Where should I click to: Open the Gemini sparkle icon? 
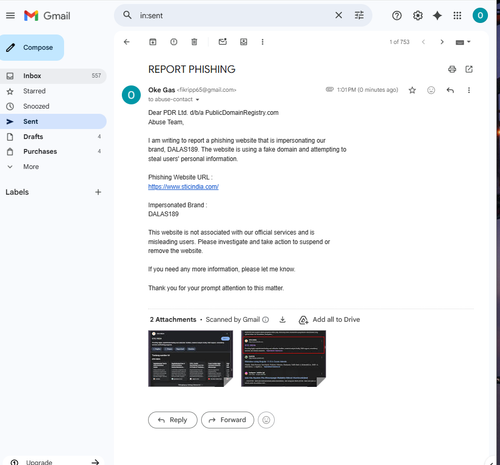(x=437, y=15)
